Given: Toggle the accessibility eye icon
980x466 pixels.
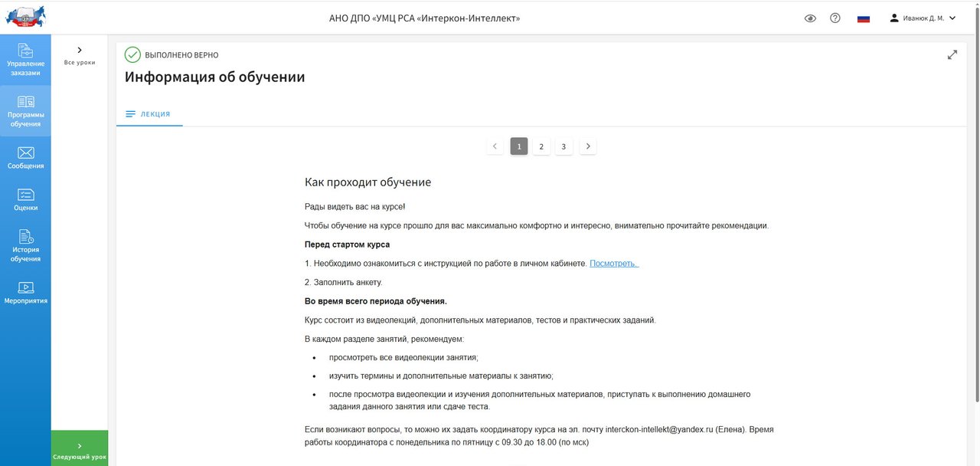Looking at the screenshot, I should coord(810,18).
